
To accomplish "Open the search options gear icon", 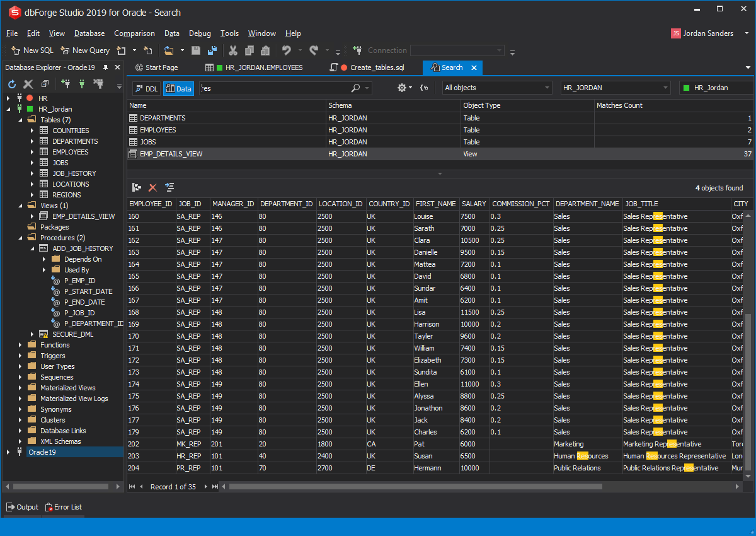I will [402, 88].
